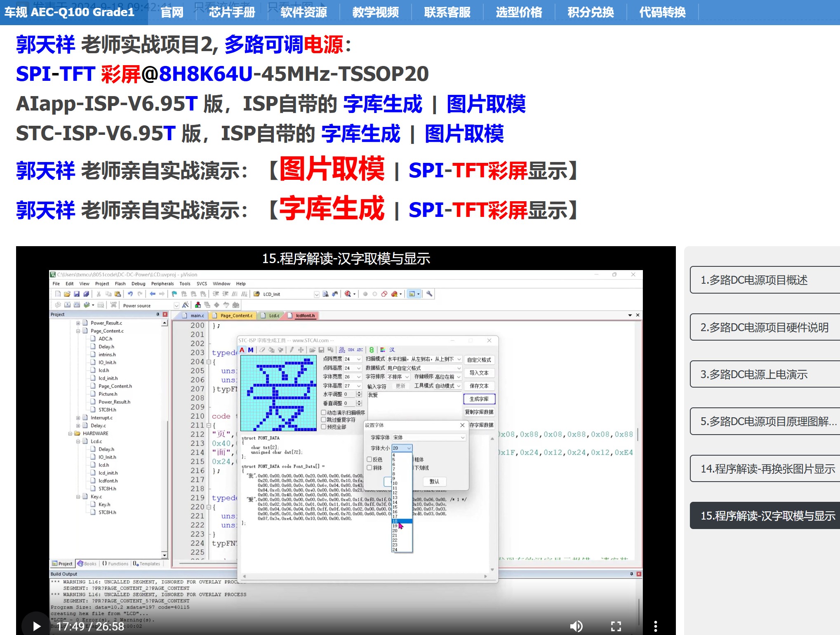Open the 芯片手册 nav item
The image size is (840, 635).
[232, 12]
